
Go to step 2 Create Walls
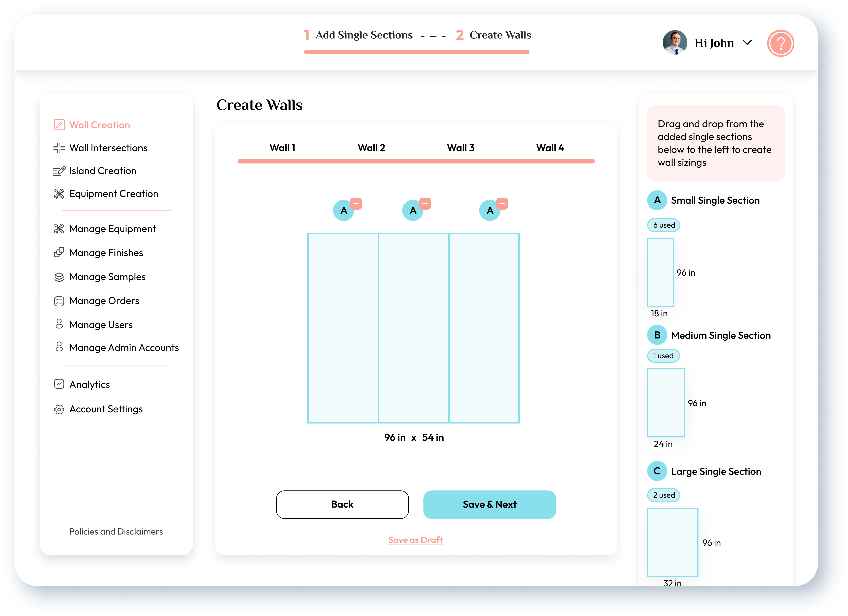[494, 35]
